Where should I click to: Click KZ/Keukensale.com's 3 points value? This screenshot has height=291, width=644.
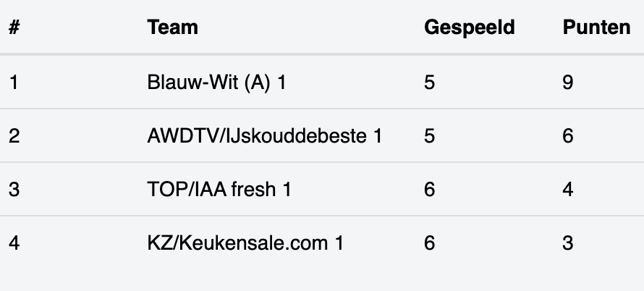pyautogui.click(x=567, y=242)
